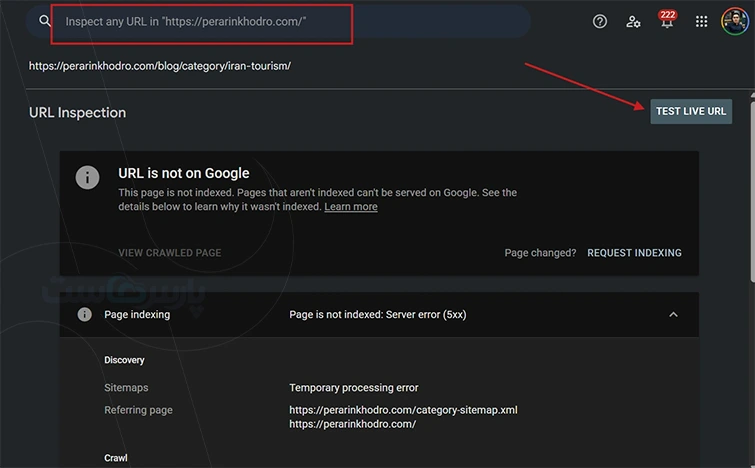Click the inspected URL iran-tourism text
Image resolution: width=755 pixels, height=468 pixels.
(x=160, y=66)
